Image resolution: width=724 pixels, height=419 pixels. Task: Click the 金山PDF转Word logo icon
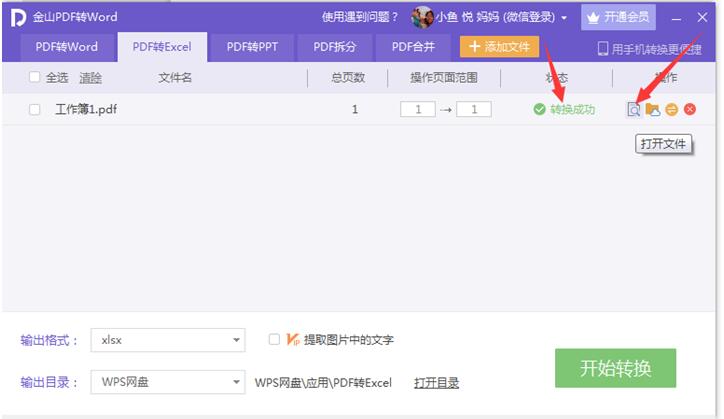point(18,18)
